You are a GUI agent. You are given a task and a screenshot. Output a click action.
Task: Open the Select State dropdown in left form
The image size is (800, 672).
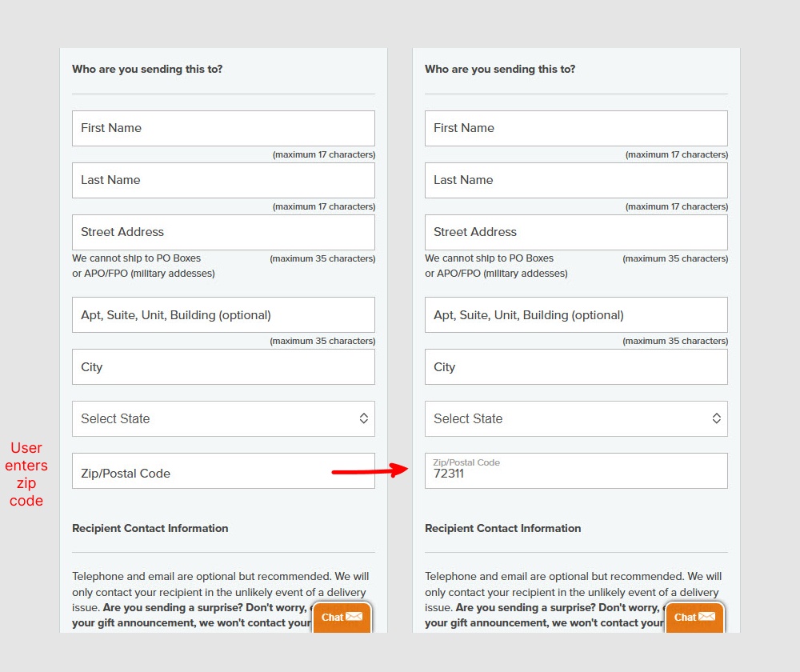point(223,418)
